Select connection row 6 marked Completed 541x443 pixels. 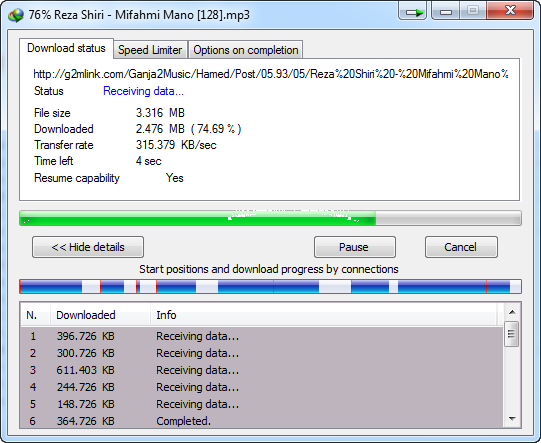262,421
